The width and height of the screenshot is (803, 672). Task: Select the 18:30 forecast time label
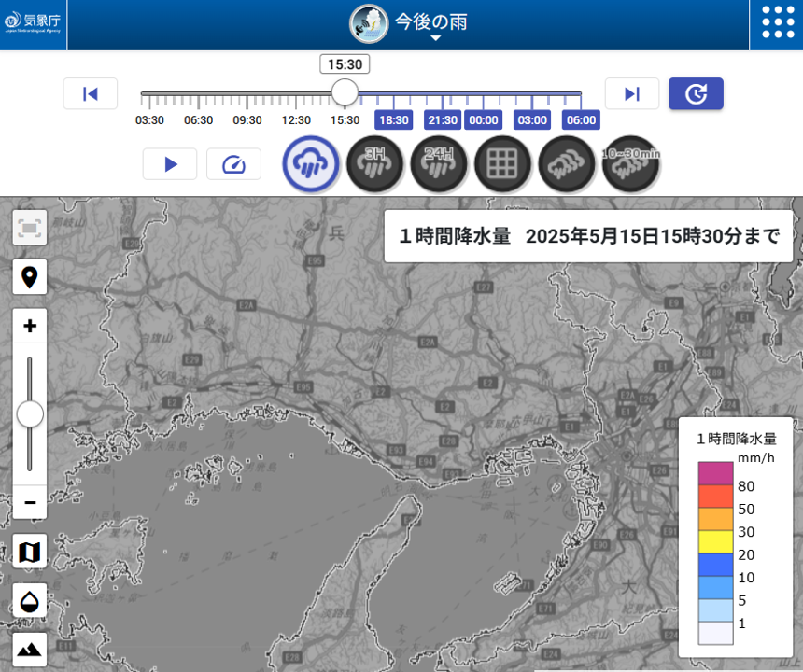coord(394,120)
